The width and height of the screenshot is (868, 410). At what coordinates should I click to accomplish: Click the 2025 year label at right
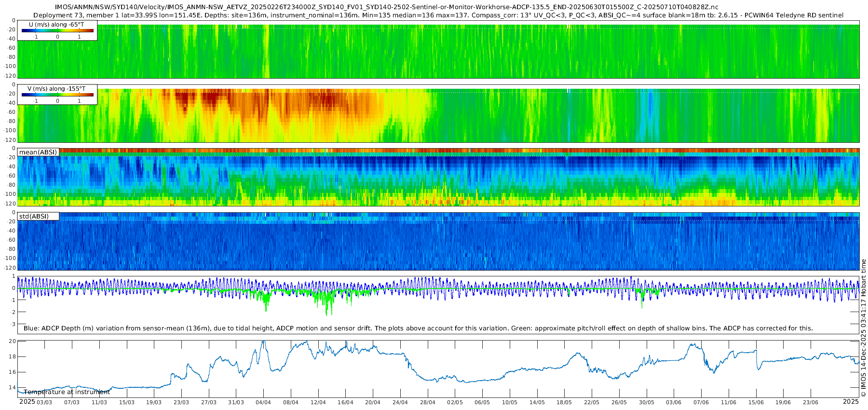click(x=851, y=402)
